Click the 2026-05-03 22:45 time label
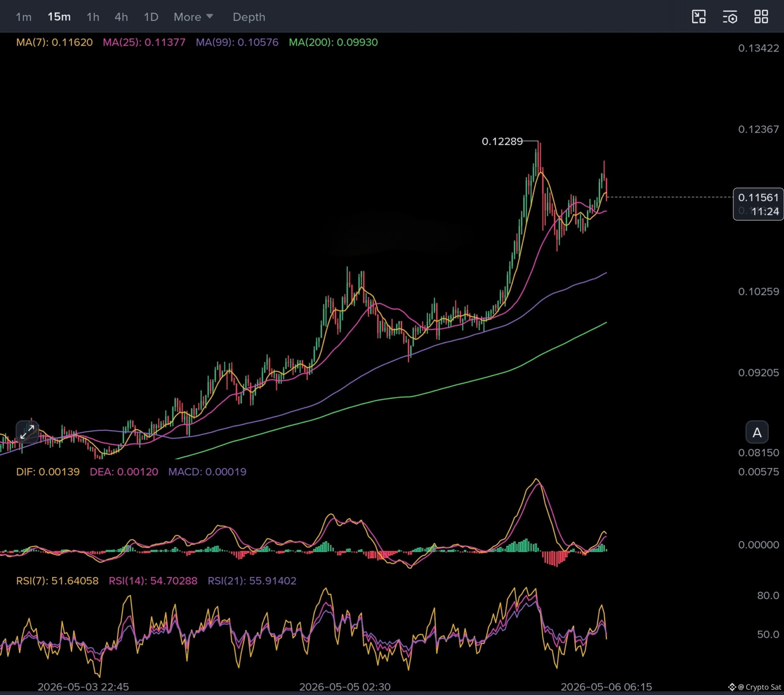Image resolution: width=784 pixels, height=695 pixels. 83,686
